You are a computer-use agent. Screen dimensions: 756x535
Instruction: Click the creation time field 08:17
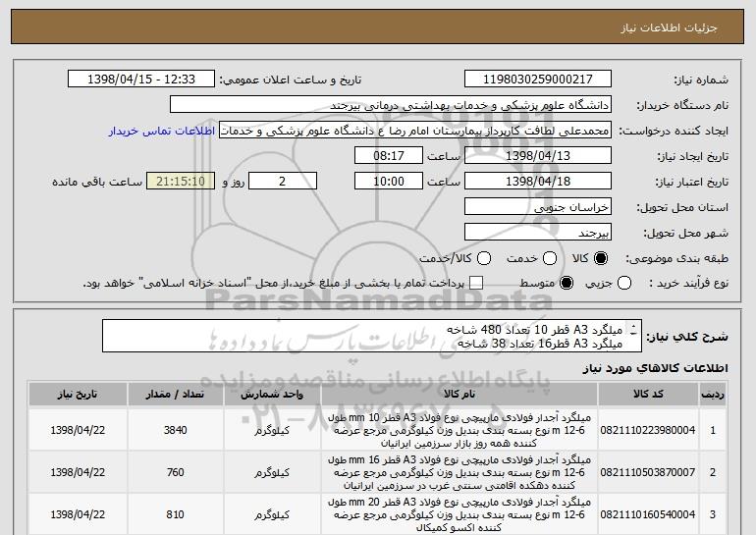389,156
